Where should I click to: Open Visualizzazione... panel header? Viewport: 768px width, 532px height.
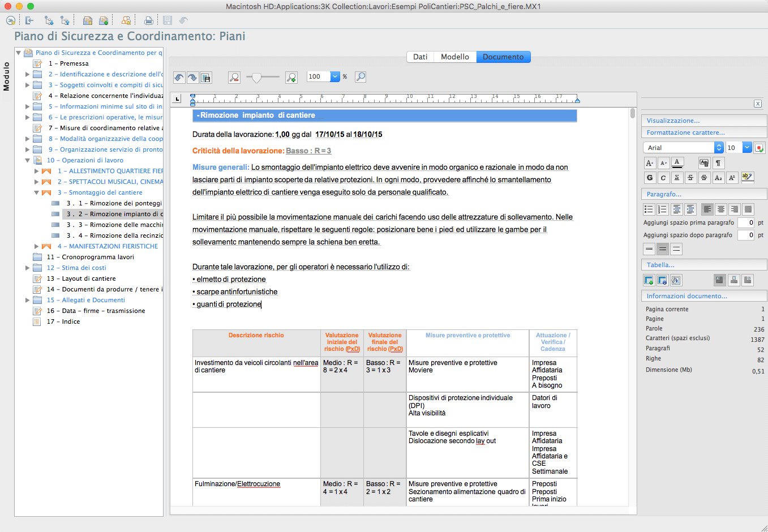click(704, 121)
